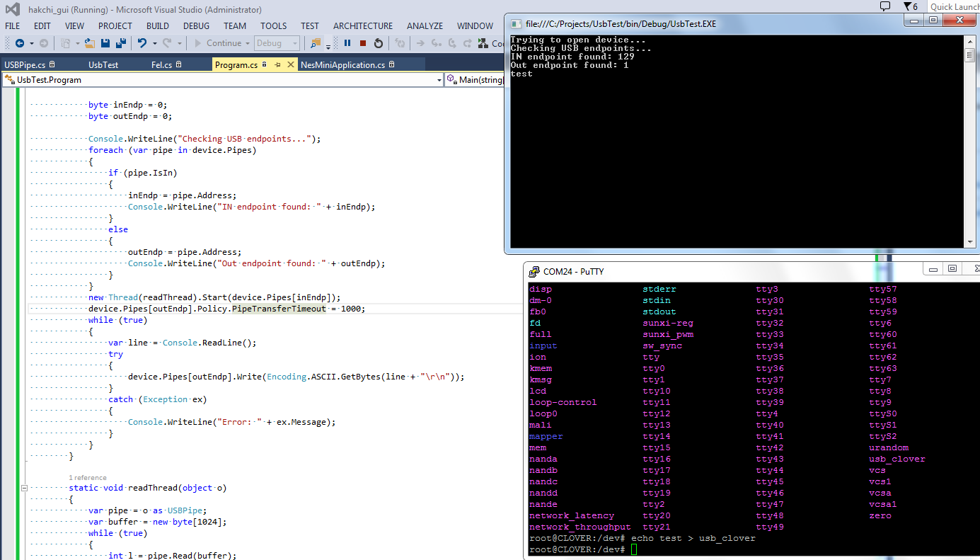Open the ANALYZE menu
Screen dimensions: 980x560
pos(425,25)
